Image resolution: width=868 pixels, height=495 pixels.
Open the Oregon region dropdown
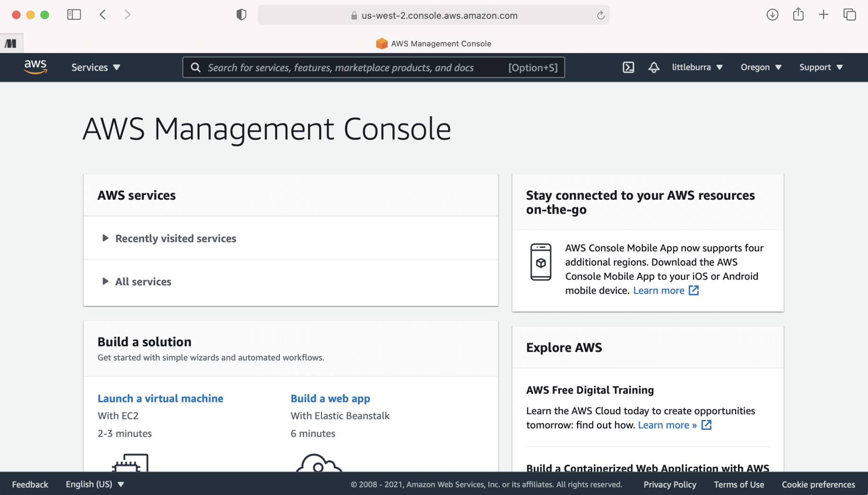pyautogui.click(x=761, y=68)
